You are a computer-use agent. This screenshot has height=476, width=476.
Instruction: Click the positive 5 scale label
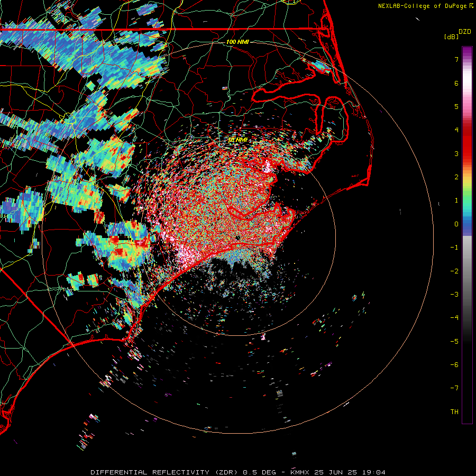pyautogui.click(x=456, y=106)
